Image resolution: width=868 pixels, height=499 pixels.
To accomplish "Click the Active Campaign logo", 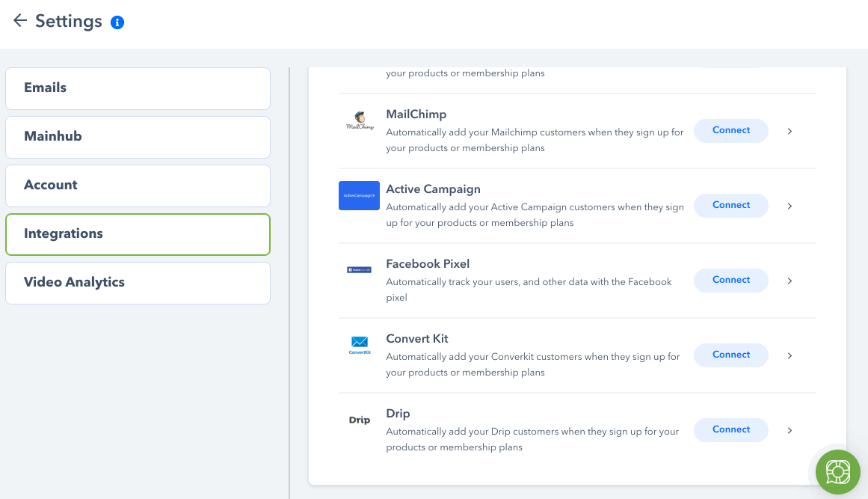I will coord(360,195).
